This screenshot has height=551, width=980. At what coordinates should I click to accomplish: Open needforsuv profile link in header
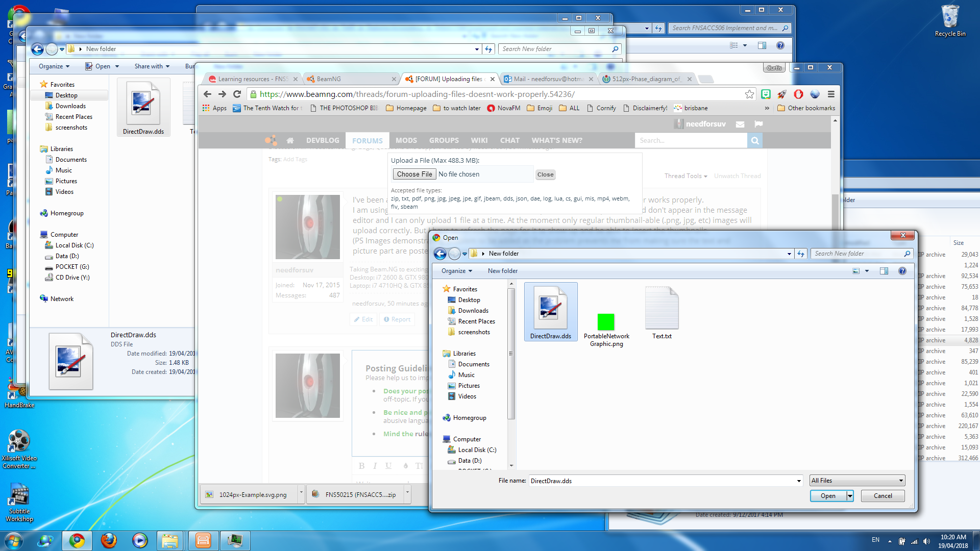tap(705, 124)
